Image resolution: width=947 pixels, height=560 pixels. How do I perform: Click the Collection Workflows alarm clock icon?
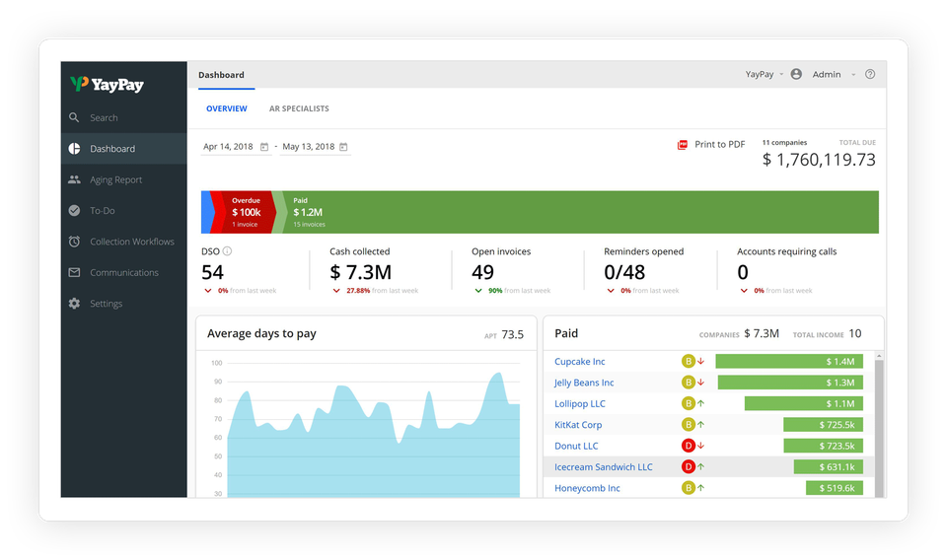pos(74,242)
